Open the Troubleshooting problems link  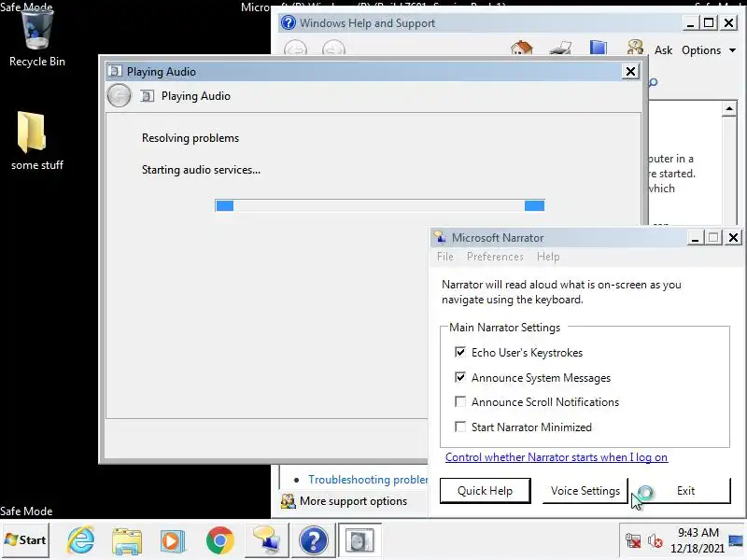pyautogui.click(x=368, y=480)
